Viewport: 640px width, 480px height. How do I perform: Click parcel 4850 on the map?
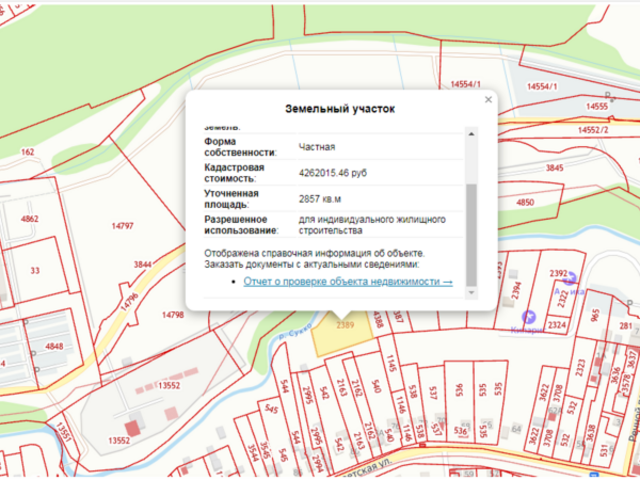coord(526,202)
